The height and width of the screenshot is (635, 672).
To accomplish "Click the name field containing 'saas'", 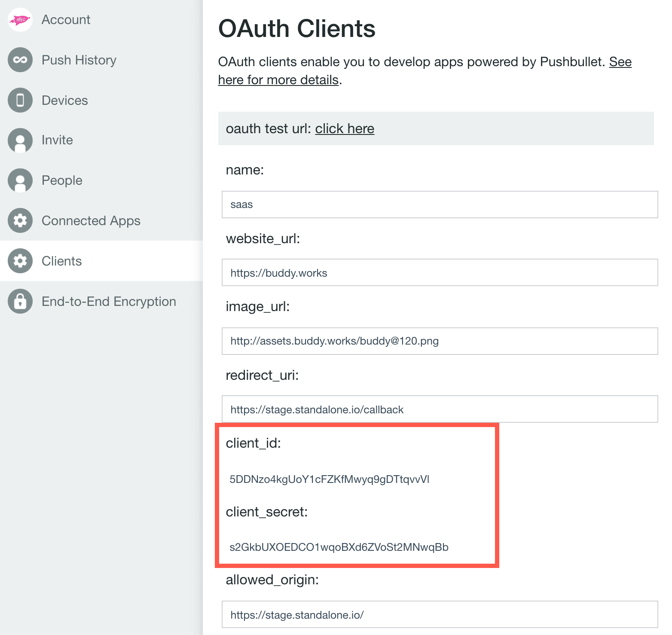I will pyautogui.click(x=440, y=205).
